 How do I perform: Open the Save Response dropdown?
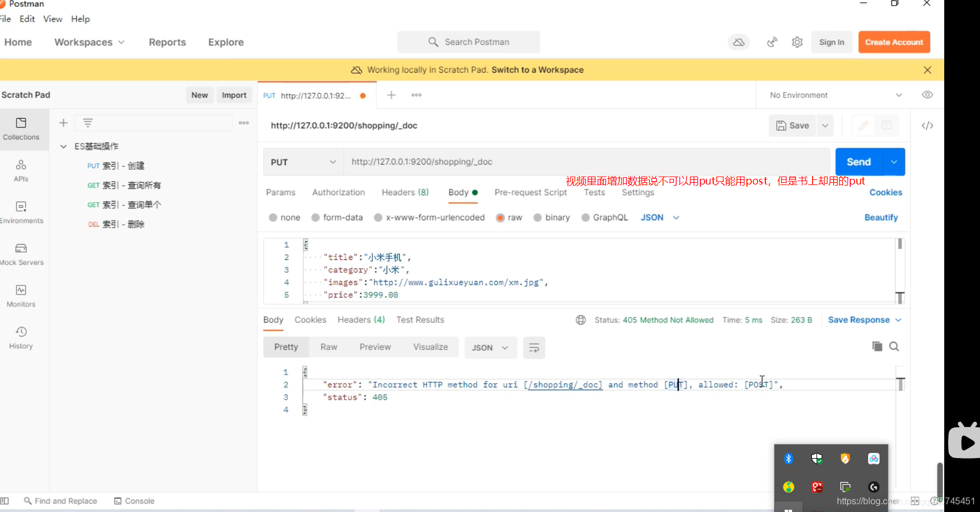[x=864, y=320]
